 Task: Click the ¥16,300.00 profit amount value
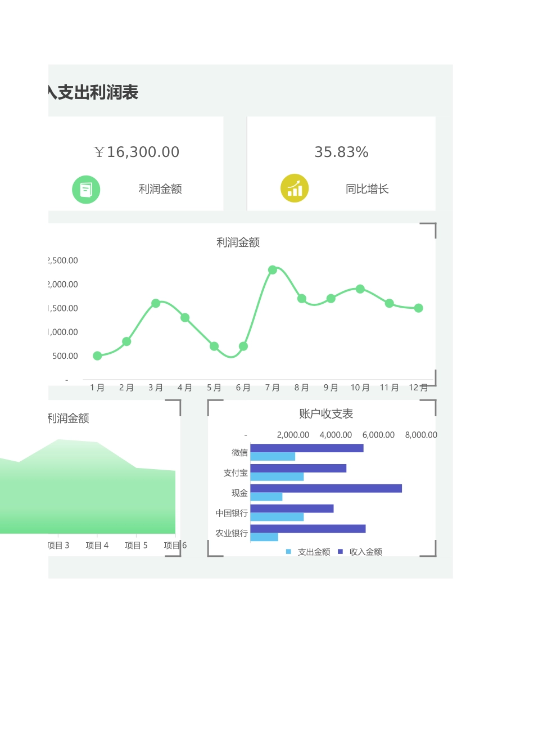click(x=137, y=152)
